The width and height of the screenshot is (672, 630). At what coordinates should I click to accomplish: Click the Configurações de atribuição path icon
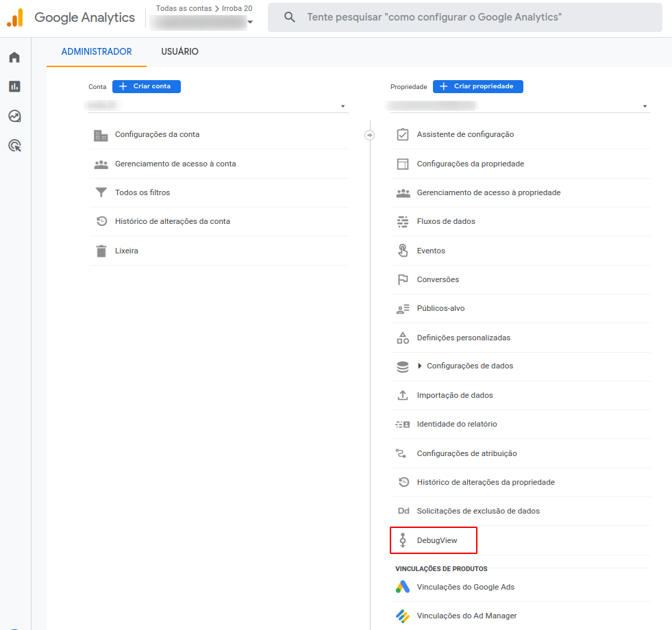(401, 453)
